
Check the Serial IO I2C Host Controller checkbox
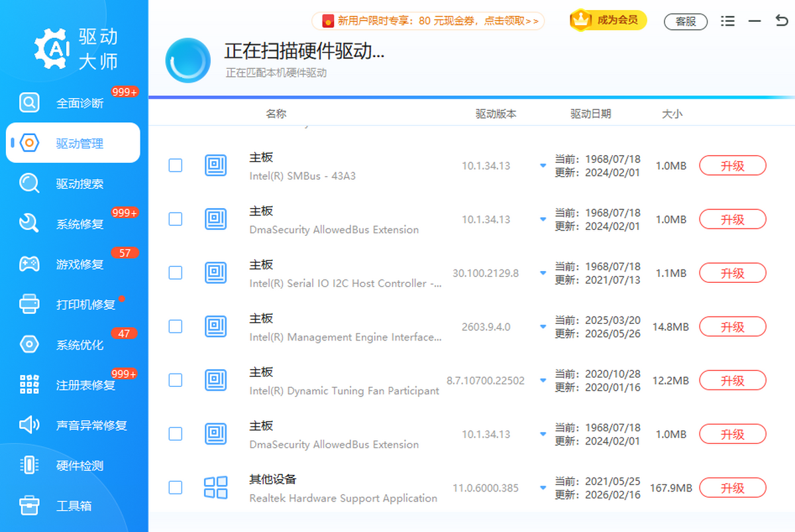[176, 273]
